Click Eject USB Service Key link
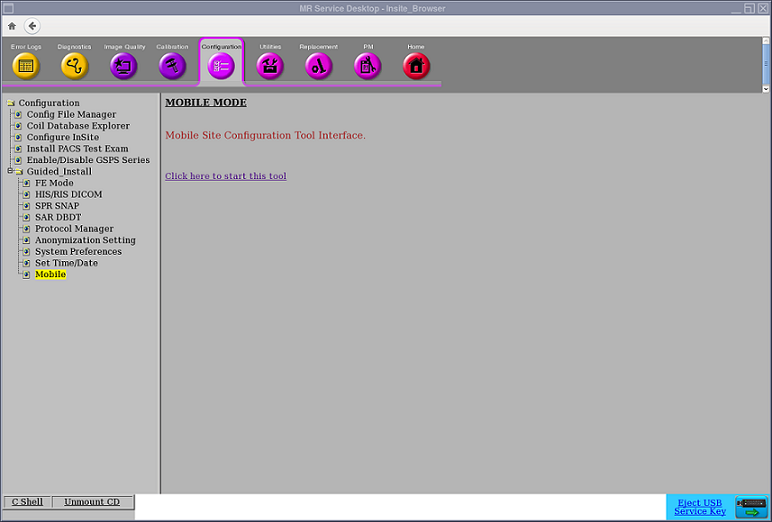 pyautogui.click(x=699, y=507)
